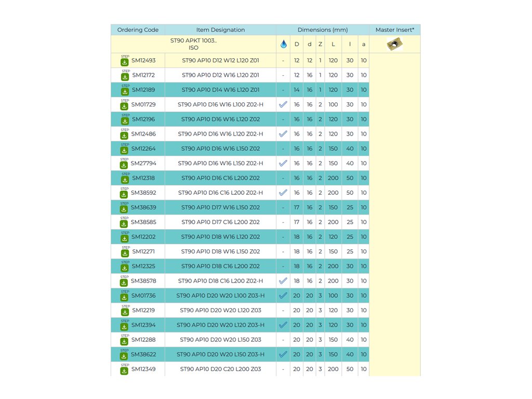Open the APKT master insert thumbnail

(x=394, y=44)
